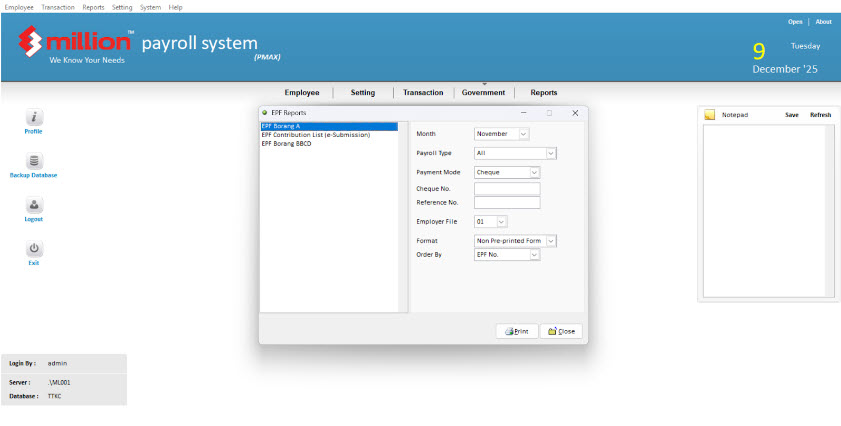Expand the Payroll Type dropdown
841x426 pixels.
550,153
